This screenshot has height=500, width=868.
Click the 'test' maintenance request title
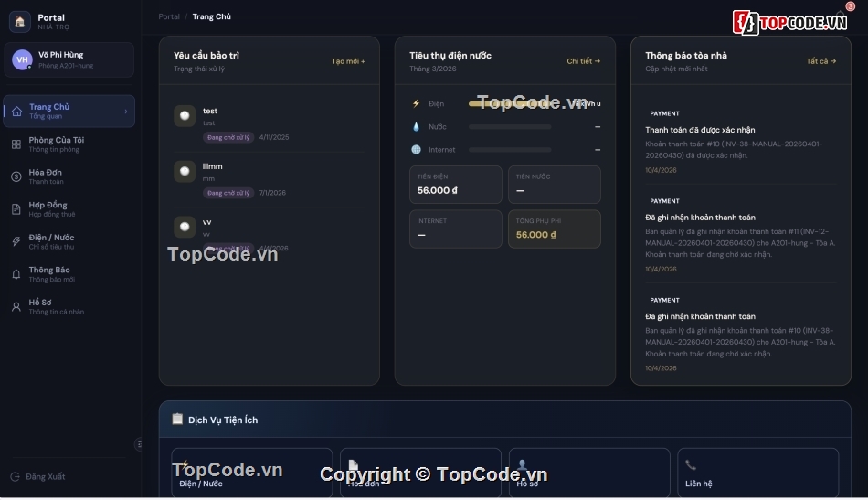click(x=210, y=111)
